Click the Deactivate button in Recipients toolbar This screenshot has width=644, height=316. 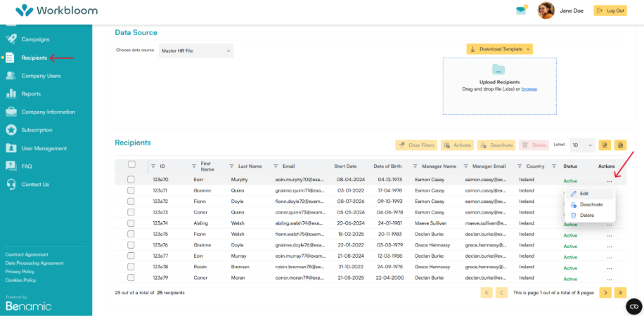coord(496,145)
